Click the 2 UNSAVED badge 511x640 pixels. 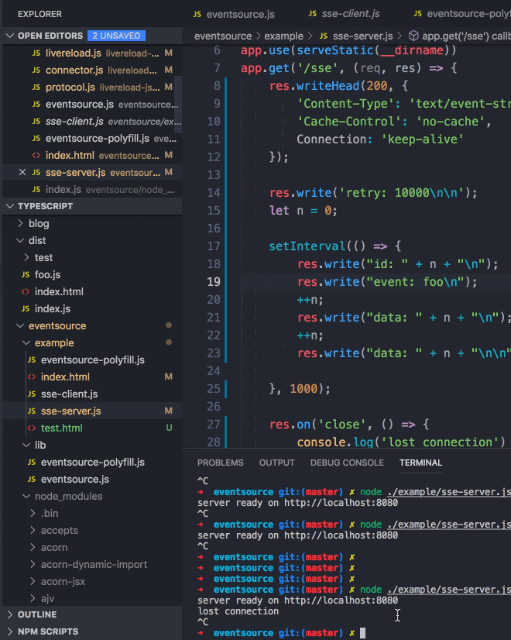116,36
